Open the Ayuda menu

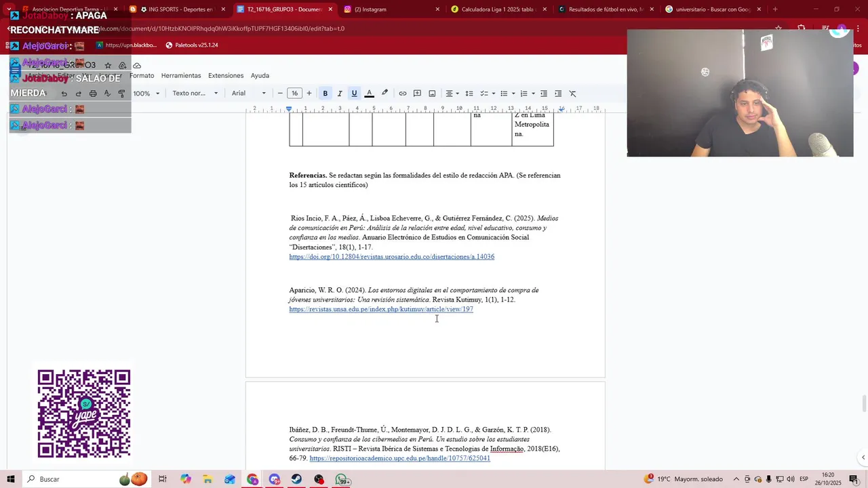(260, 75)
